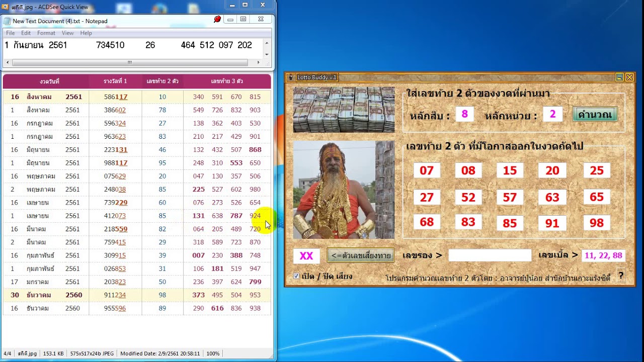Image resolution: width=644 pixels, height=362 pixels.
Task: Select predicted number 15
Action: point(510,170)
